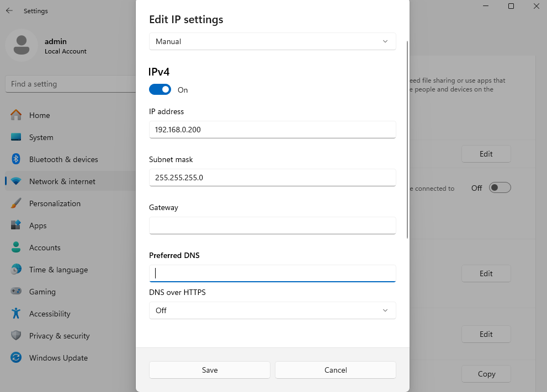Click the Privacy & security shield icon
This screenshot has height=392, width=547.
pyautogui.click(x=16, y=335)
